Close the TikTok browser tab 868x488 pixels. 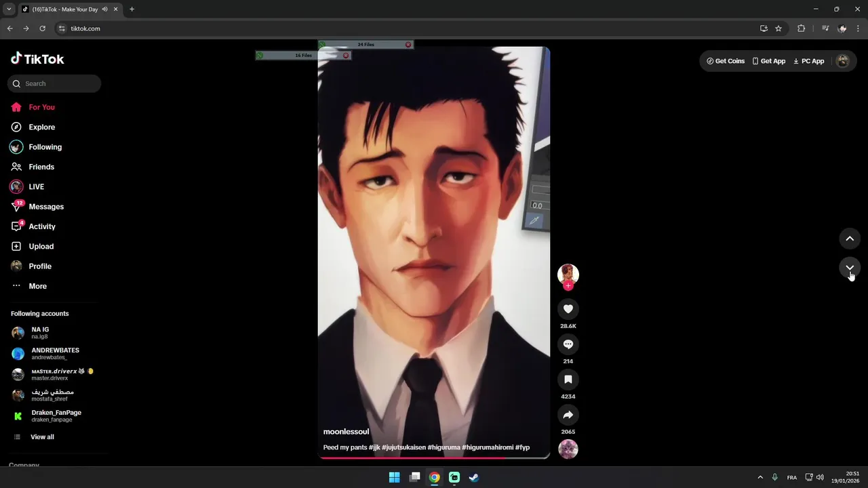[116, 9]
